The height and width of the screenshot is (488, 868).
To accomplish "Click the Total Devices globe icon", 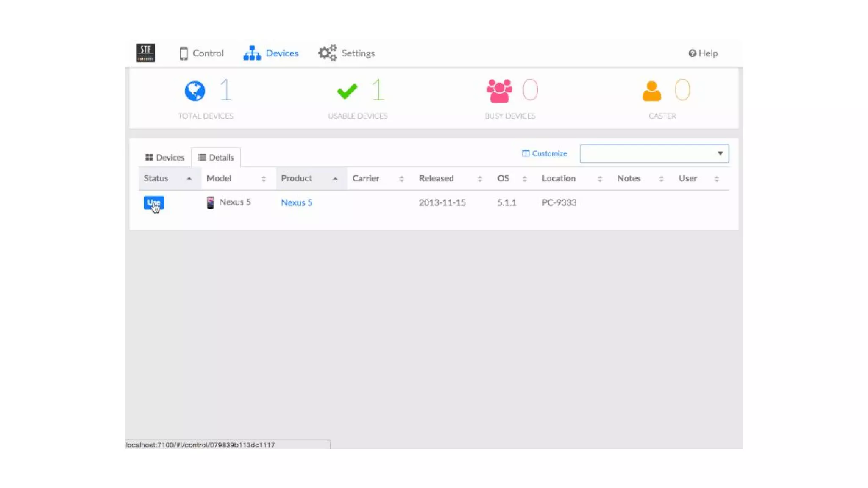I will tap(195, 91).
